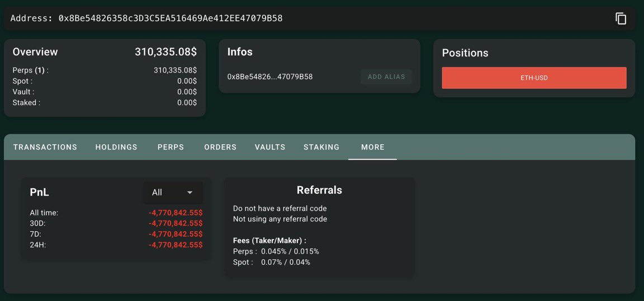The width and height of the screenshot is (644, 301).
Task: Open the ETH-USD position
Action: click(534, 78)
